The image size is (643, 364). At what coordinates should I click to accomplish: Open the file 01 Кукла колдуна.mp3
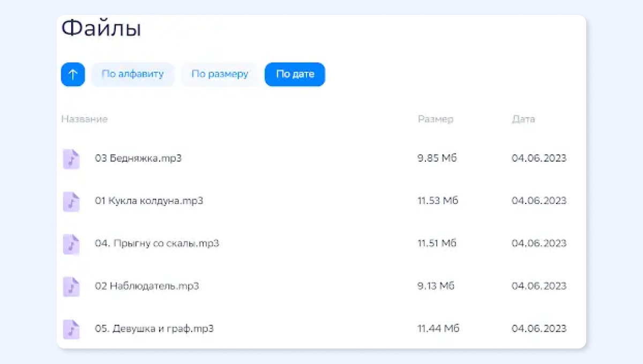pyautogui.click(x=149, y=201)
